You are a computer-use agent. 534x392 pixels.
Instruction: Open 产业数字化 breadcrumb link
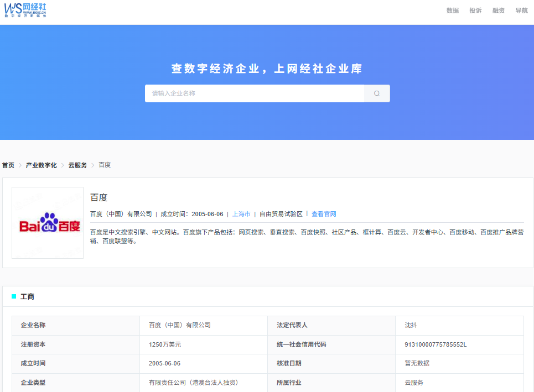(42, 165)
